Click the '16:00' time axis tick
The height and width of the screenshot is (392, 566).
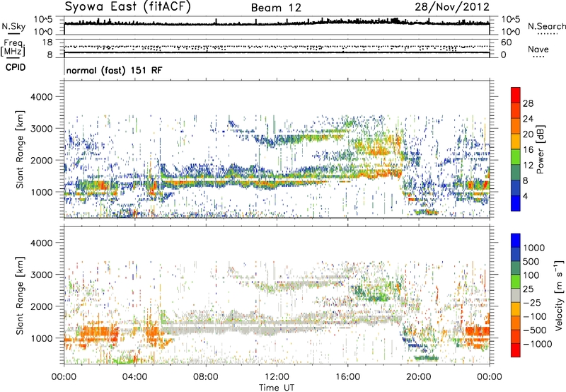[347, 377]
